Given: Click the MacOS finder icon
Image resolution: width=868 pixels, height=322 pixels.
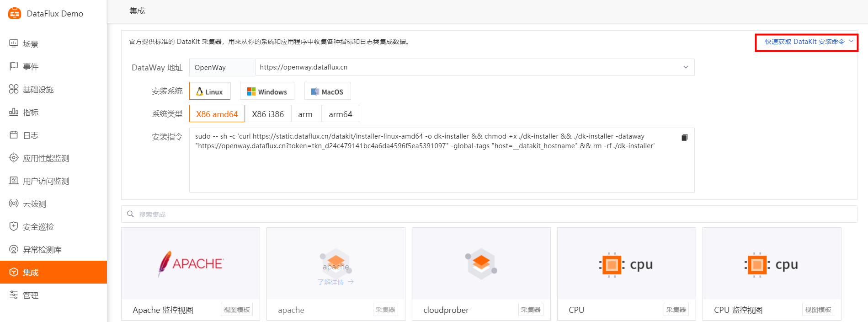Looking at the screenshot, I should tap(315, 91).
